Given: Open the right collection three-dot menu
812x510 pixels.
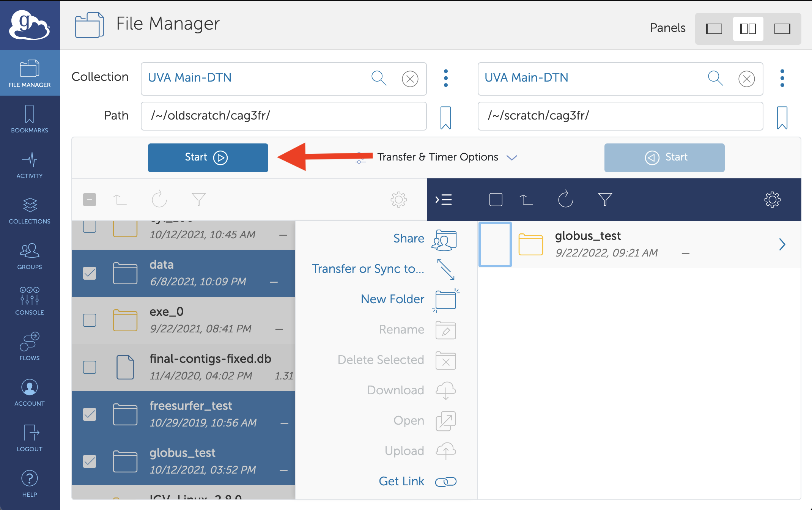Looking at the screenshot, I should (782, 78).
